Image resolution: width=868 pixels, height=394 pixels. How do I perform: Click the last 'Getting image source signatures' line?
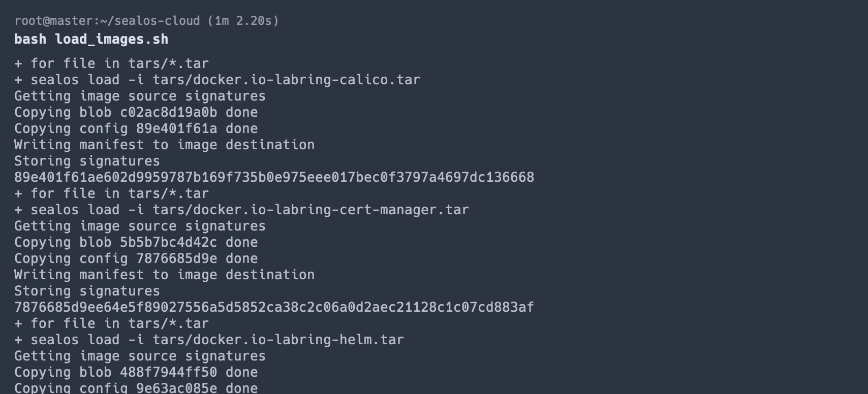(x=140, y=356)
